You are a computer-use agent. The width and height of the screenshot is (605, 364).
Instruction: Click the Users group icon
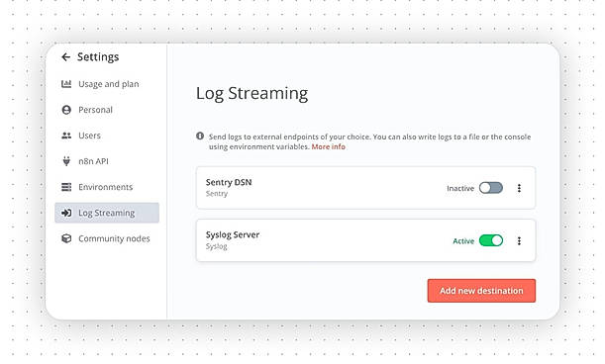[66, 136]
